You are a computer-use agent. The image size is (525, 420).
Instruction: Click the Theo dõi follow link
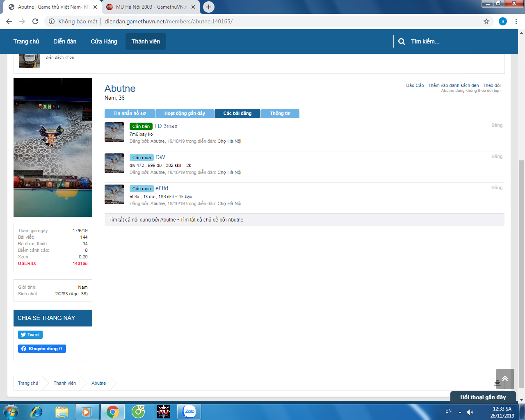point(491,85)
